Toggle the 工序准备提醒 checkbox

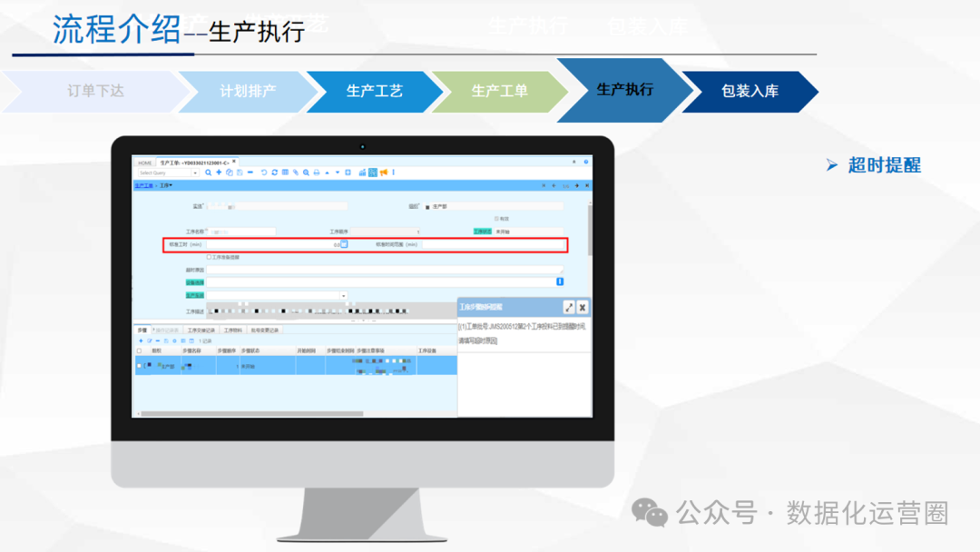pyautogui.click(x=209, y=257)
